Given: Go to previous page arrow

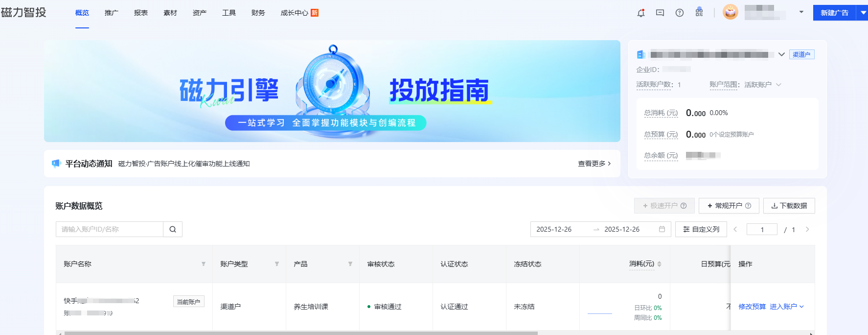Looking at the screenshot, I should coord(735,229).
